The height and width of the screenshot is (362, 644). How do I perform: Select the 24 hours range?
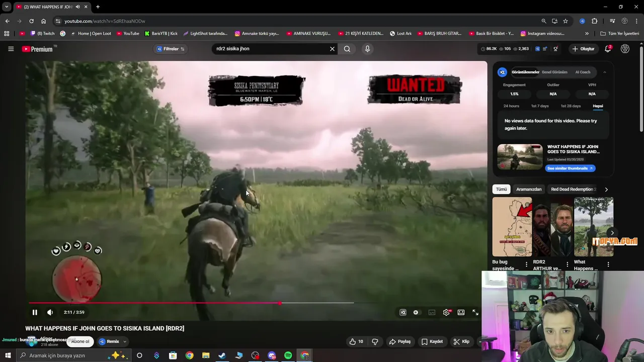tap(511, 106)
